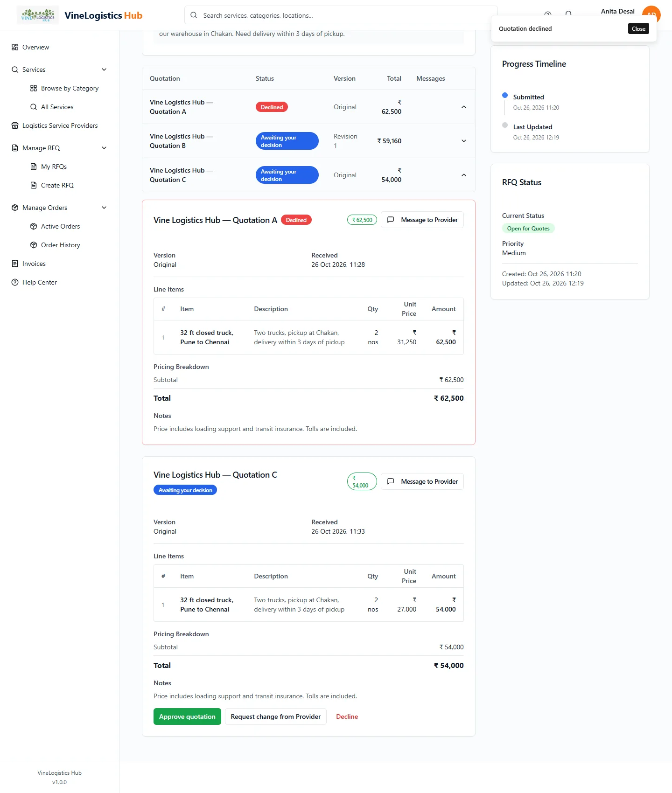Click the Messages column header
The width and height of the screenshot is (672, 793).
click(x=431, y=78)
